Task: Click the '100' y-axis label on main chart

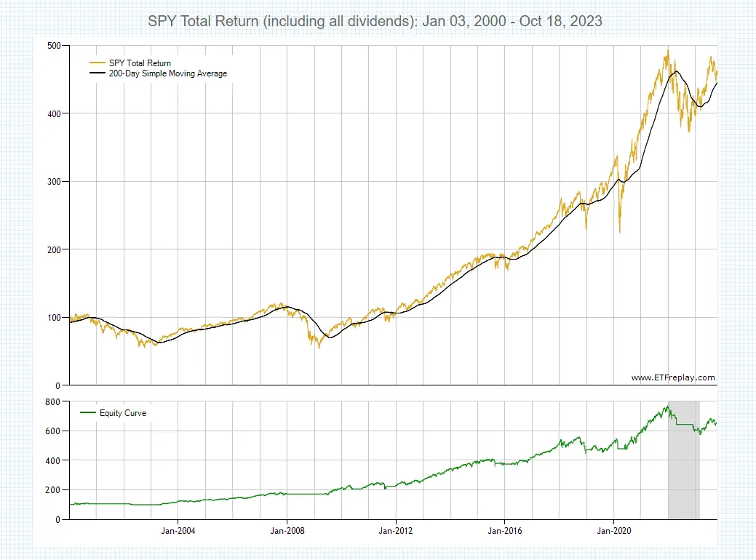Action: 54,318
